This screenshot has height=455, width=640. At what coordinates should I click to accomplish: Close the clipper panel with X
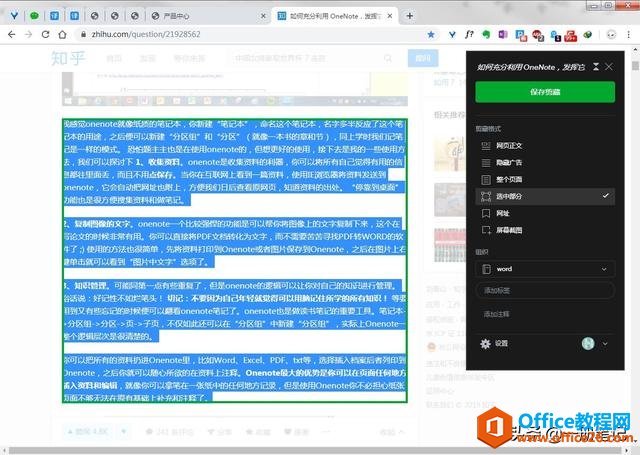pos(609,67)
